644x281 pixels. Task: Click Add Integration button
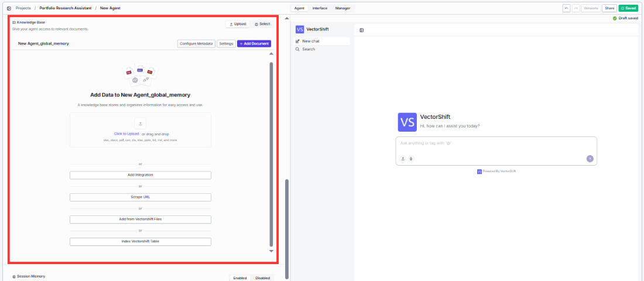click(141, 175)
